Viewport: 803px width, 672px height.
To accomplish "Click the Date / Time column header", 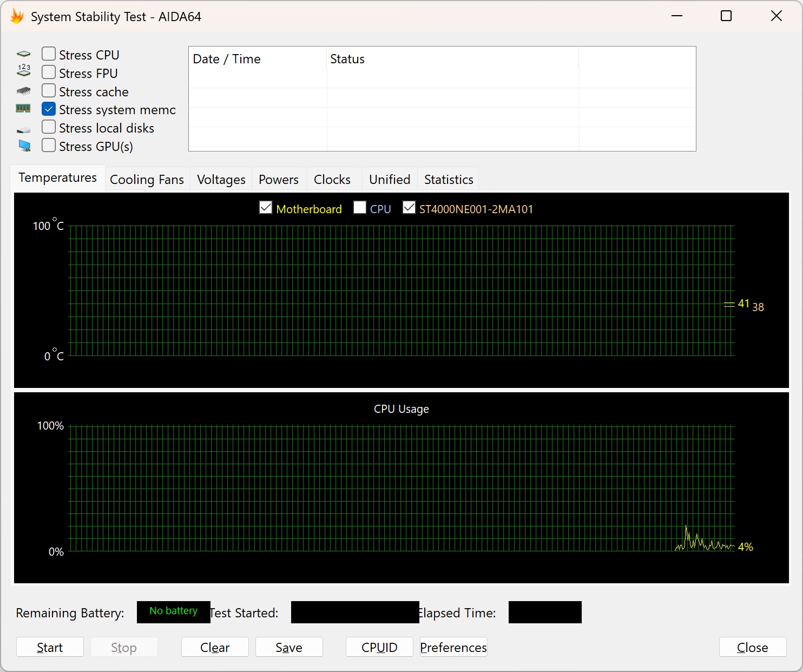I will [258, 59].
